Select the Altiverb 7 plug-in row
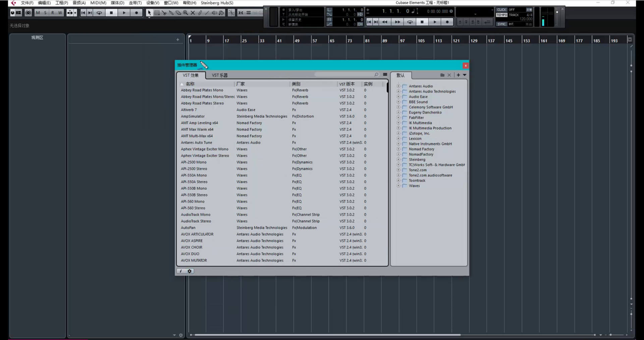Viewport: 644px width, 340px height. click(x=282, y=110)
